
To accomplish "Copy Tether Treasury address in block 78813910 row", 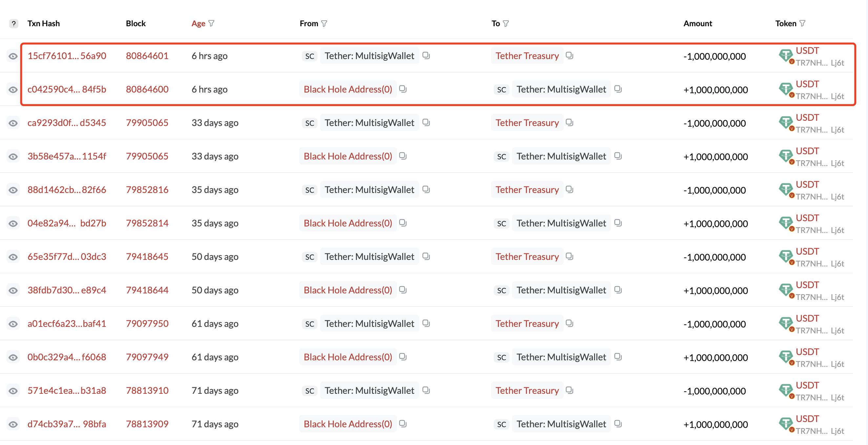I will pos(569,390).
